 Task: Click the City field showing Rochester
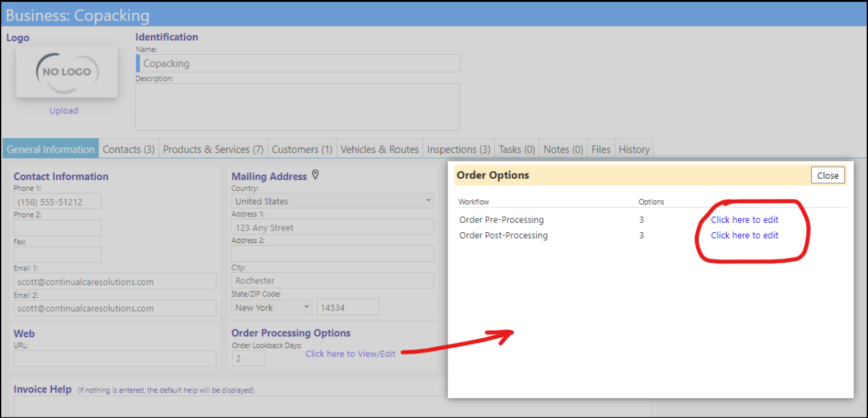tap(333, 281)
